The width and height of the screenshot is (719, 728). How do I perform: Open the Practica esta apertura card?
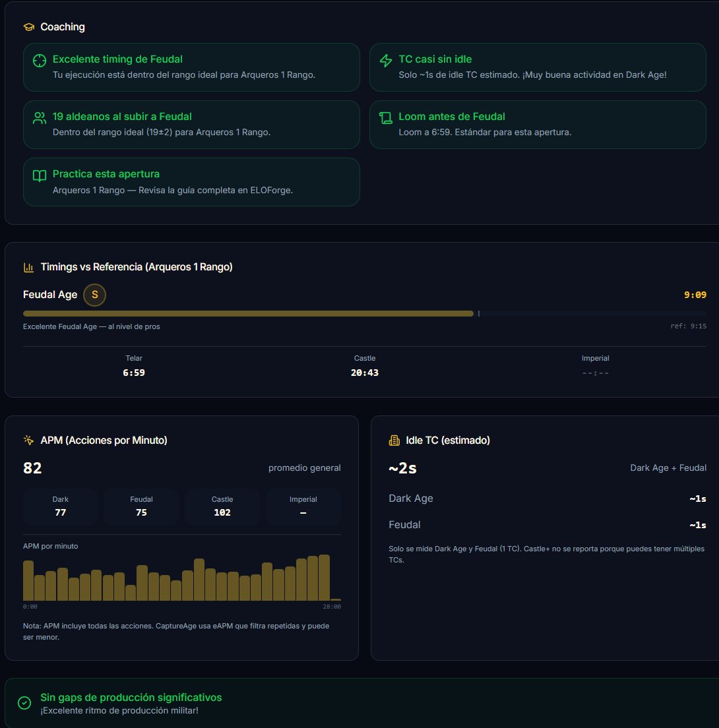(x=191, y=182)
